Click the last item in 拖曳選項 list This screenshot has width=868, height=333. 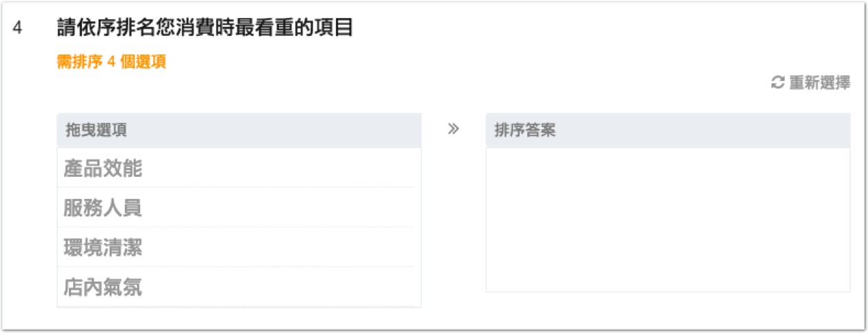pos(103,287)
